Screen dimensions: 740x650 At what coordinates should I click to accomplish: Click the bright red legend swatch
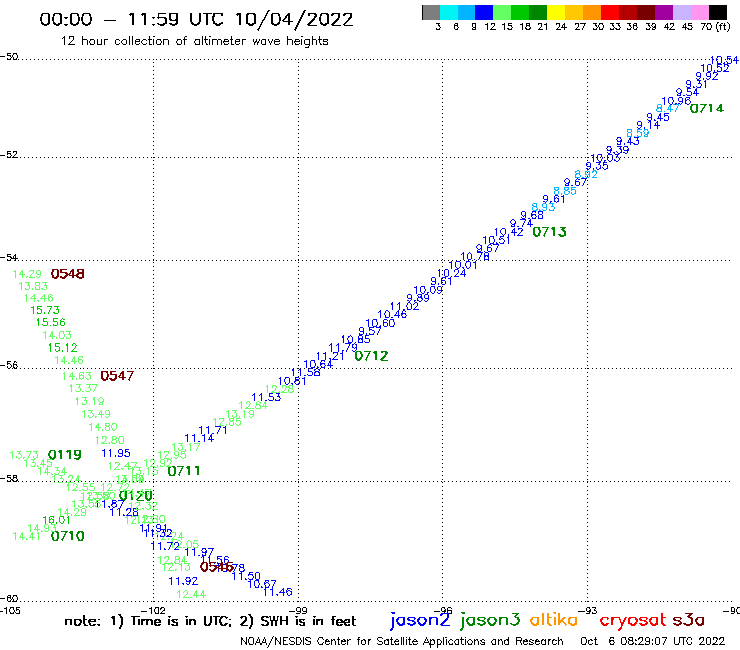[610, 12]
